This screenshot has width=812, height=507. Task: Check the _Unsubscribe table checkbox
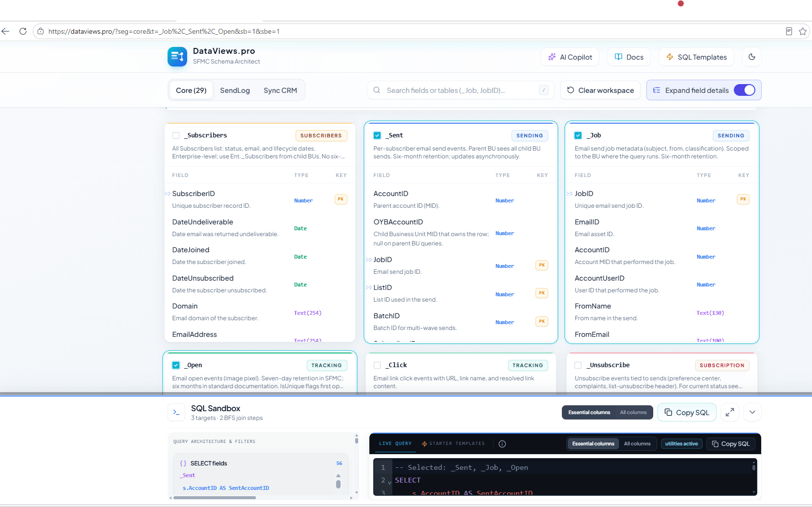point(578,365)
